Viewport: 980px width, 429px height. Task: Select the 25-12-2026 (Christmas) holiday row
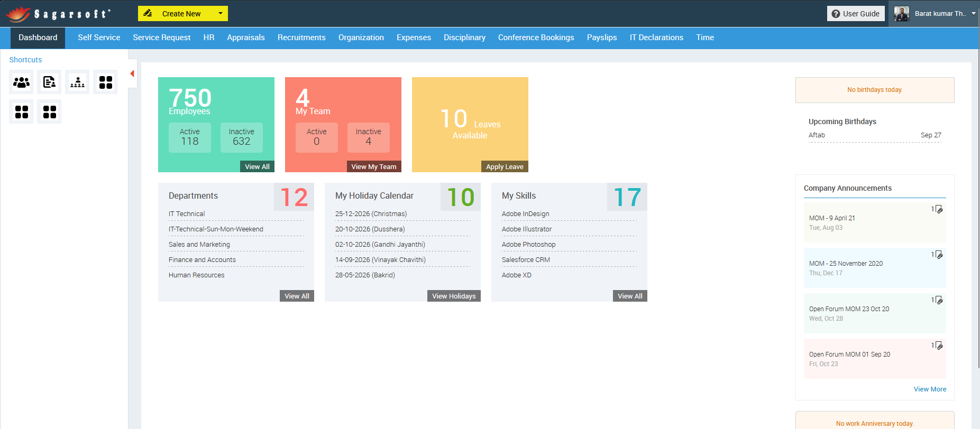(x=402, y=214)
